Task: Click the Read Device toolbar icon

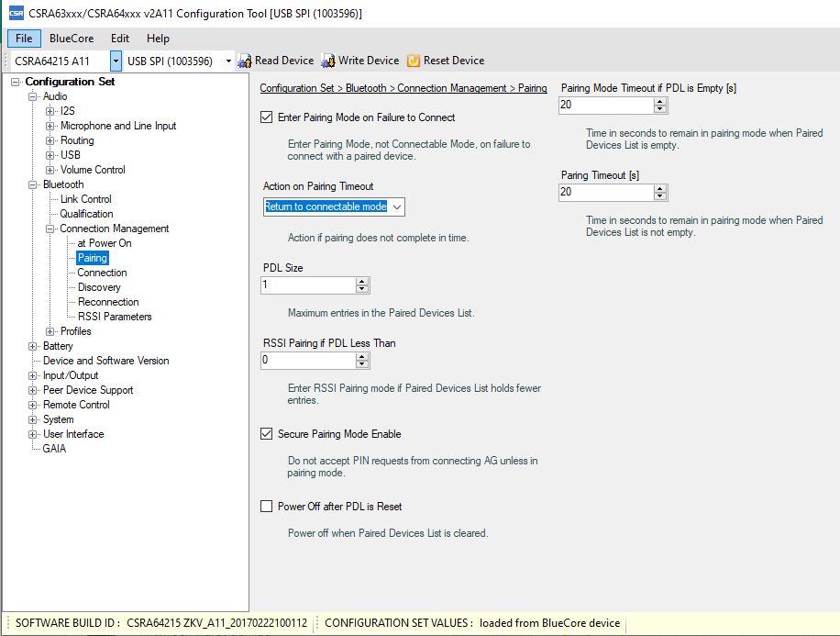Action: 245,61
